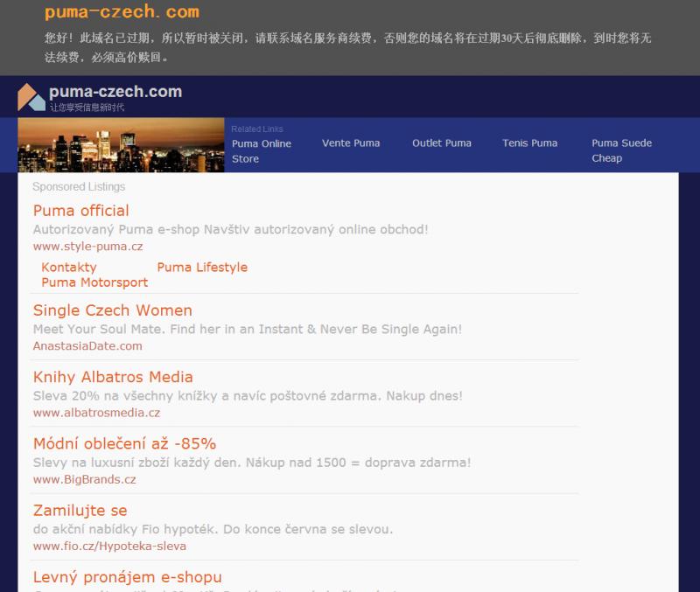Visit the AnastasiaDate.com link
700x592 pixels.
pos(87,346)
